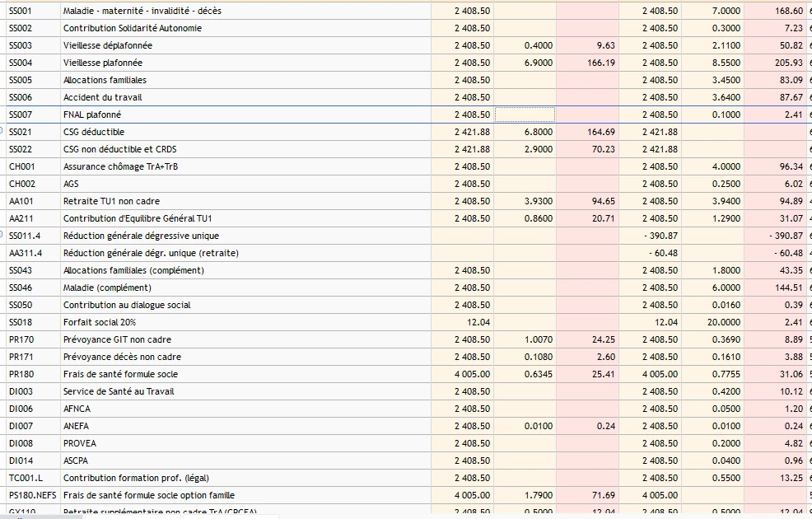Select the 0.6345 rate cell

point(525,374)
